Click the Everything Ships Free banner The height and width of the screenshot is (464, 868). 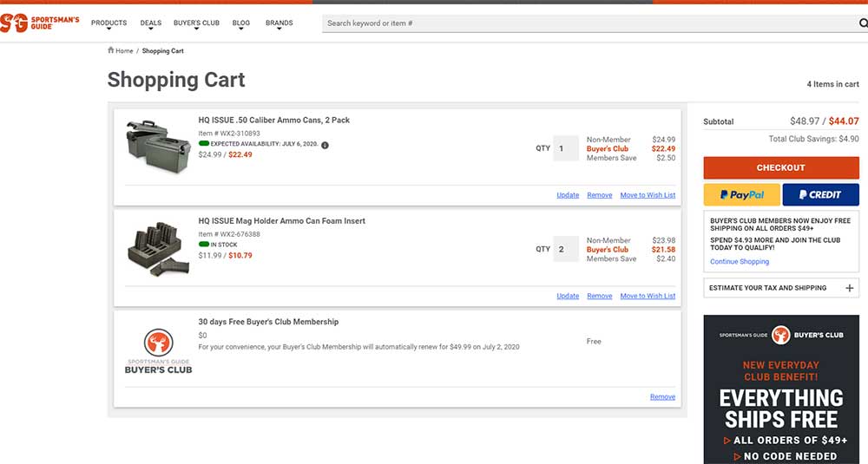(781, 389)
